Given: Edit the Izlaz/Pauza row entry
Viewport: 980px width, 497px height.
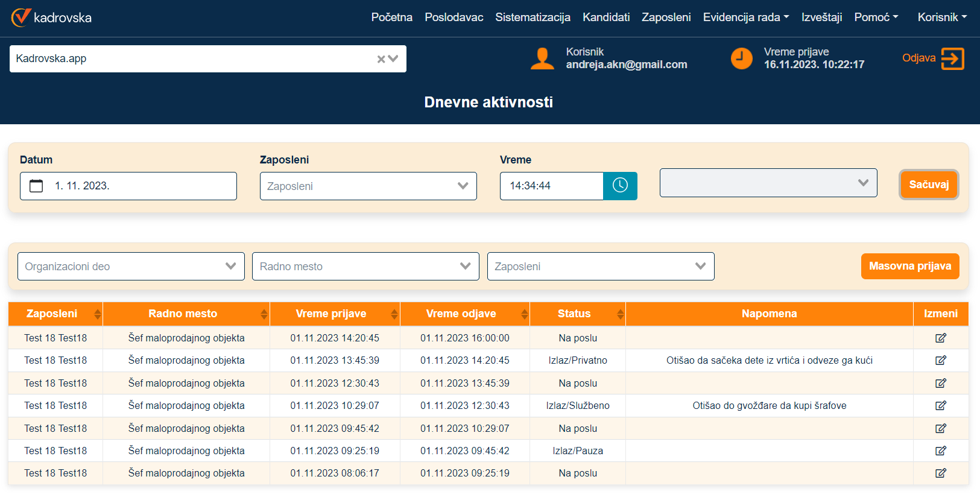Looking at the screenshot, I should pyautogui.click(x=940, y=451).
